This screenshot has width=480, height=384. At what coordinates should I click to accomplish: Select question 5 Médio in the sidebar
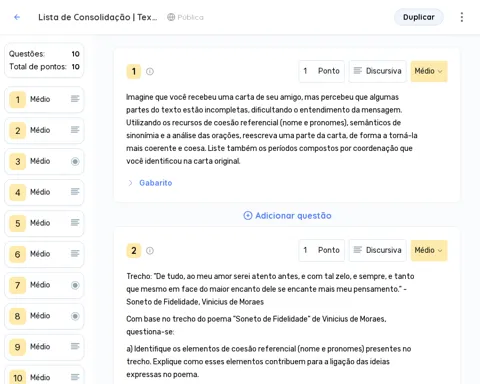(44, 223)
